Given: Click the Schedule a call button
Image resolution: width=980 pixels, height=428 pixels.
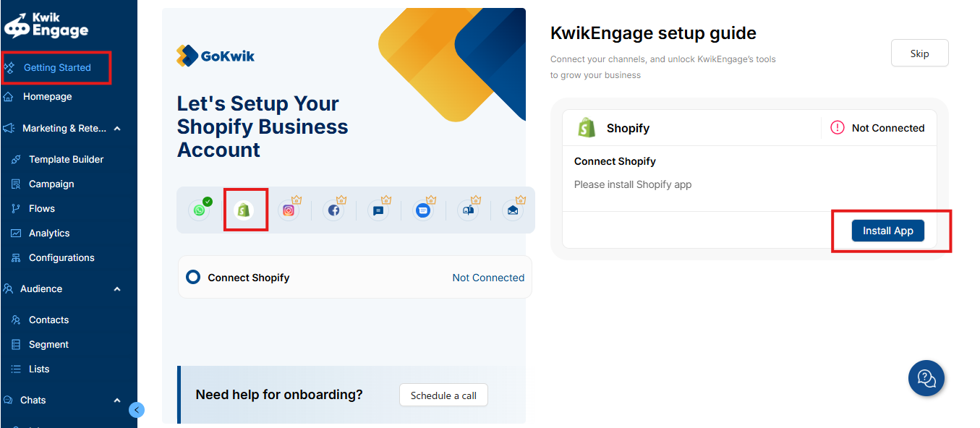Looking at the screenshot, I should [443, 395].
